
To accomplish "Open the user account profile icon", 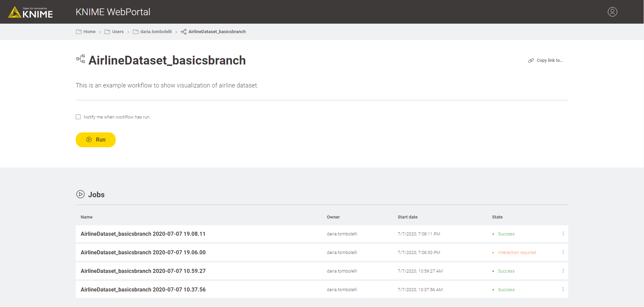I will click(x=612, y=12).
